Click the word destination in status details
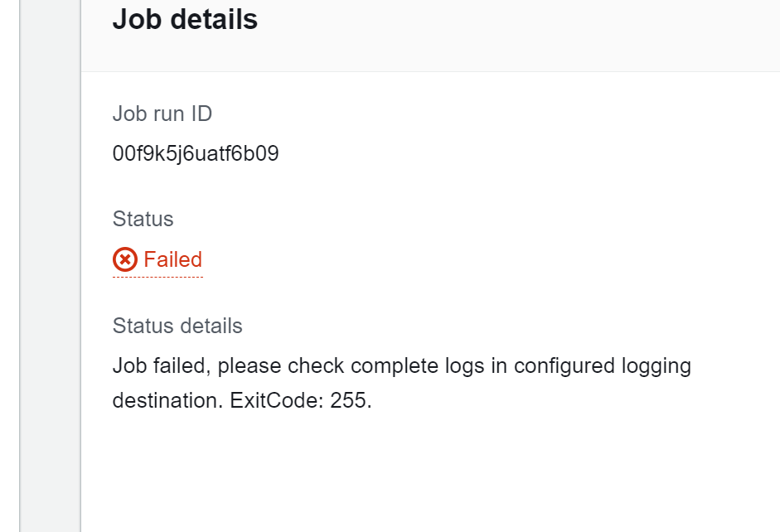 (167, 400)
